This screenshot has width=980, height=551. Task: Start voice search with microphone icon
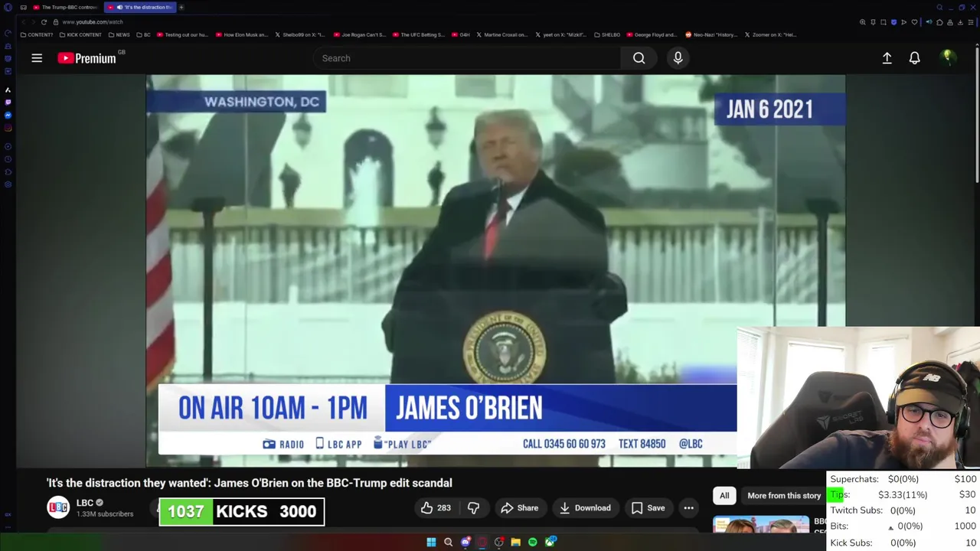(678, 58)
